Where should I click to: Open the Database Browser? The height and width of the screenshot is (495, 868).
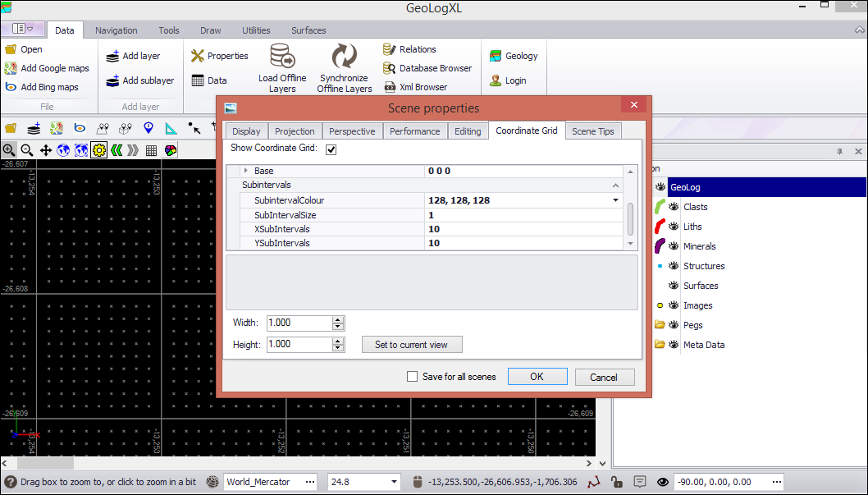click(x=427, y=68)
